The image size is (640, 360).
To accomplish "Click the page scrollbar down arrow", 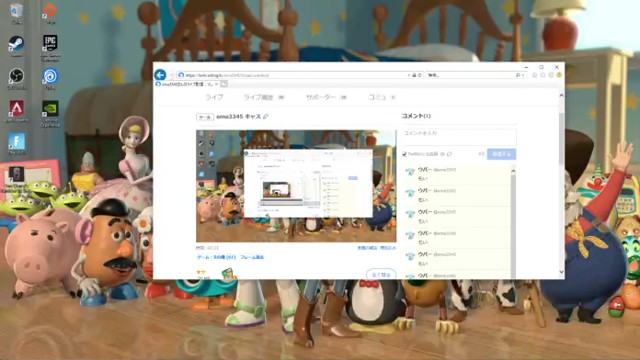I will coord(562,272).
